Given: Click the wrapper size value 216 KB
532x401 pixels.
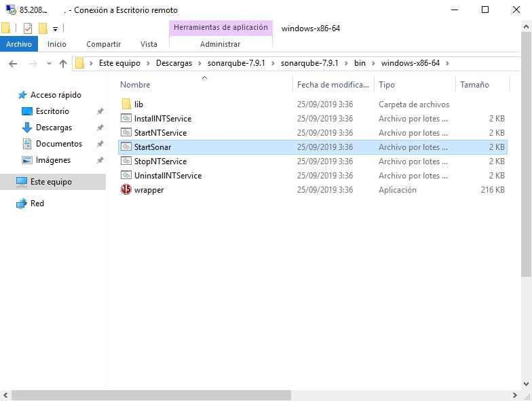Looking at the screenshot, I should pyautogui.click(x=493, y=190).
